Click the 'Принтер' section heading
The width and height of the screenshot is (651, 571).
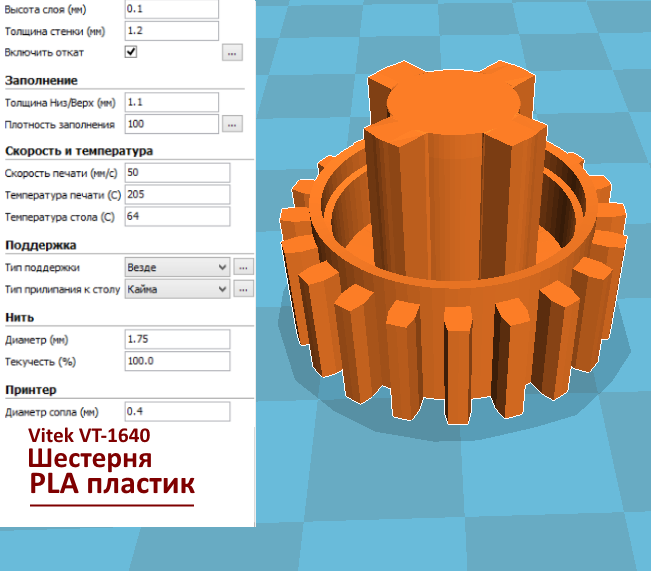(31, 390)
